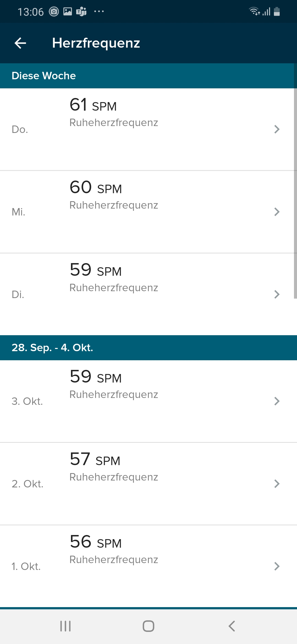Select the Diese Woche section header
Viewport: 297px width, 644px height.
(x=44, y=76)
